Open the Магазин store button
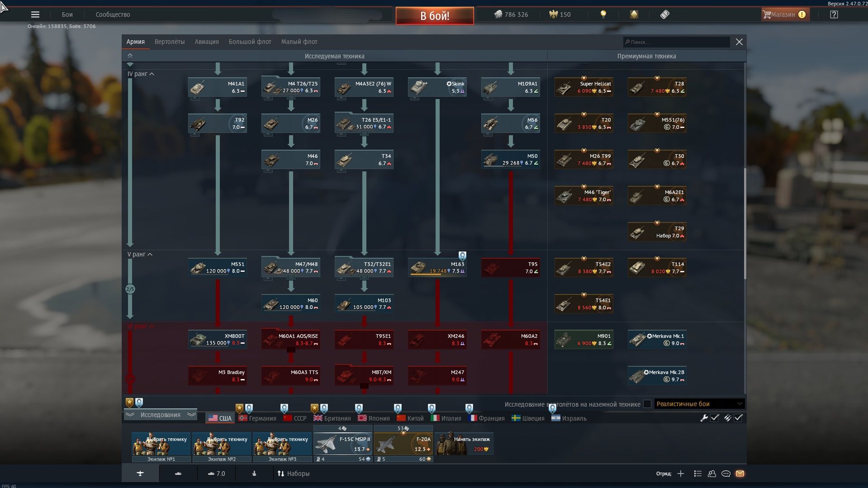This screenshot has width=868, height=488. point(785,14)
